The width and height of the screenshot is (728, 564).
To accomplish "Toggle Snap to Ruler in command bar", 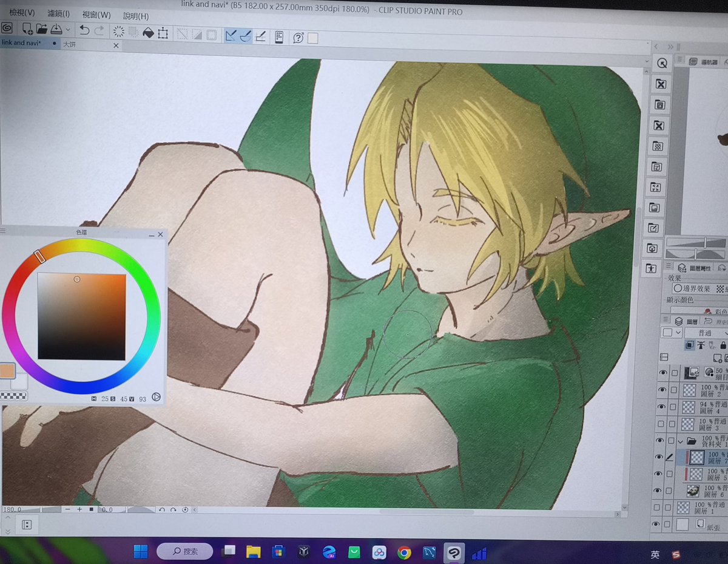I will pyautogui.click(x=231, y=36).
